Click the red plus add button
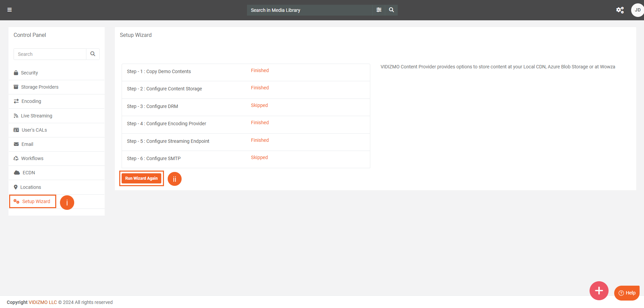This screenshot has width=644, height=308. 599,290
